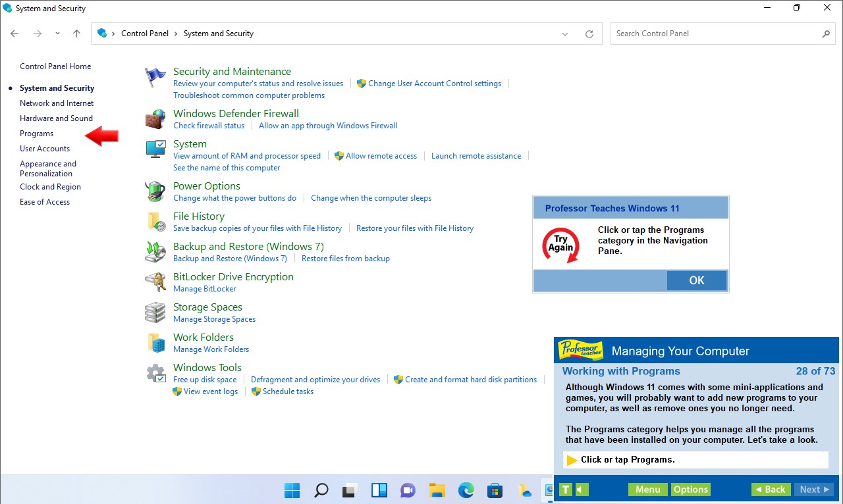The image size is (843, 504).
Task: Open Ease of Access category
Action: pos(45,202)
